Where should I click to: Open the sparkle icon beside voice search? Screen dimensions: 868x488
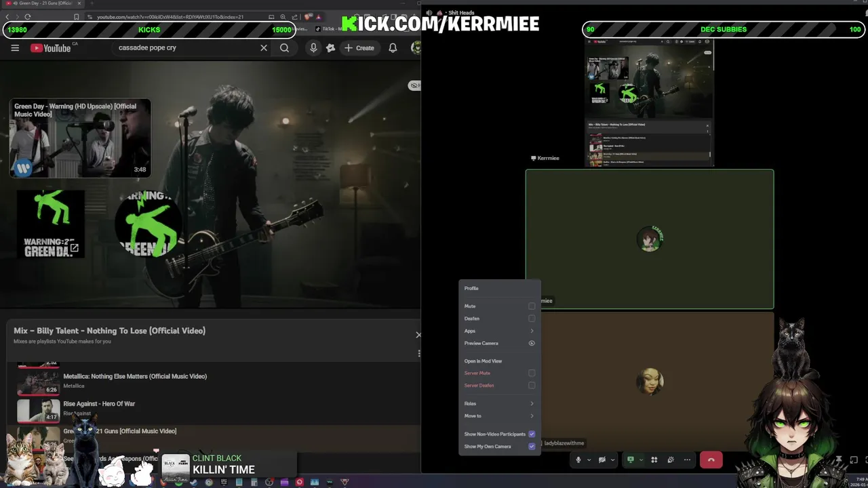[330, 48]
